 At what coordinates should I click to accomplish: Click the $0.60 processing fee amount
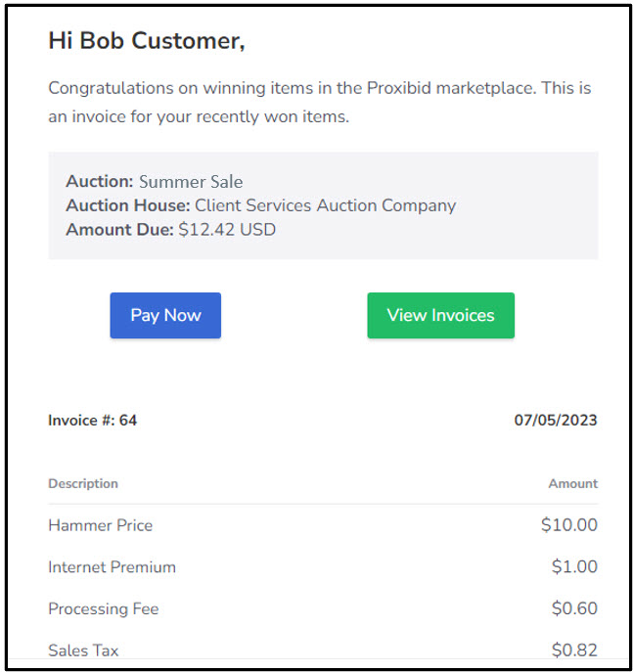click(x=574, y=608)
